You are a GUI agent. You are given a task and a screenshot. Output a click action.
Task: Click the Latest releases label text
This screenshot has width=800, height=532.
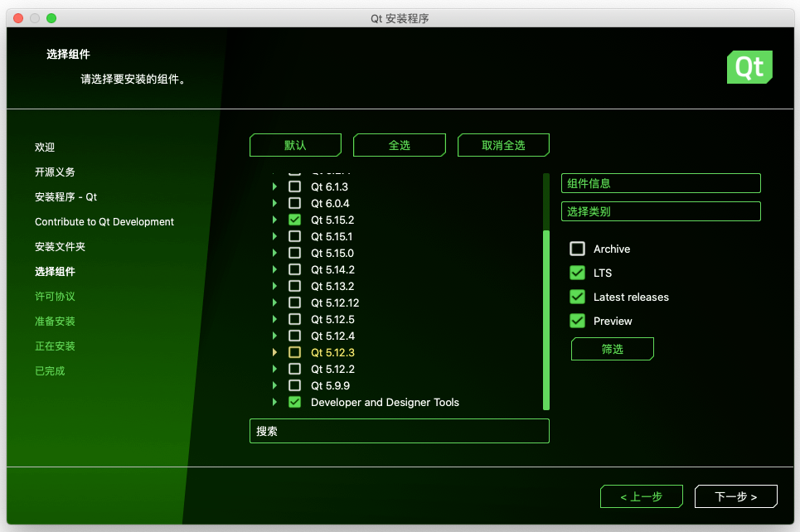pos(631,297)
